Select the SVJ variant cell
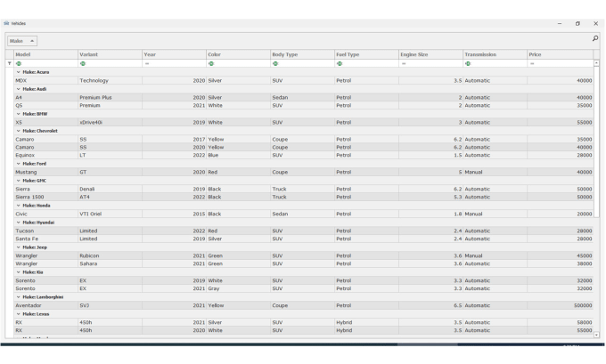This screenshot has width=606, height=364. coord(110,305)
